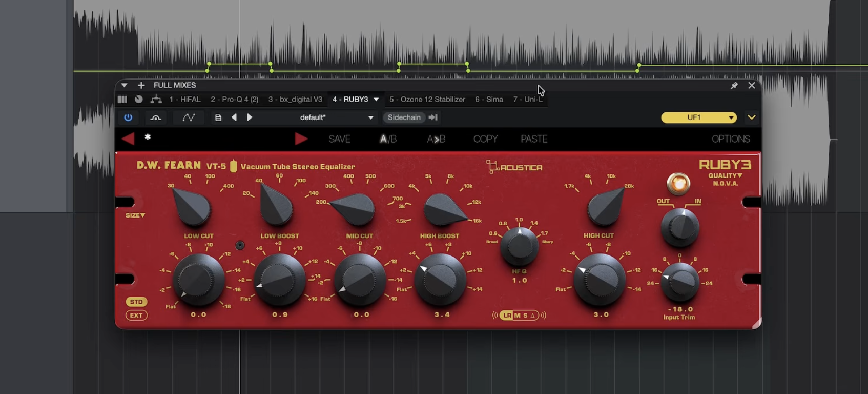Viewport: 868px width, 394px height.
Task: Select LR stereo processing mode
Action: pyautogui.click(x=507, y=315)
